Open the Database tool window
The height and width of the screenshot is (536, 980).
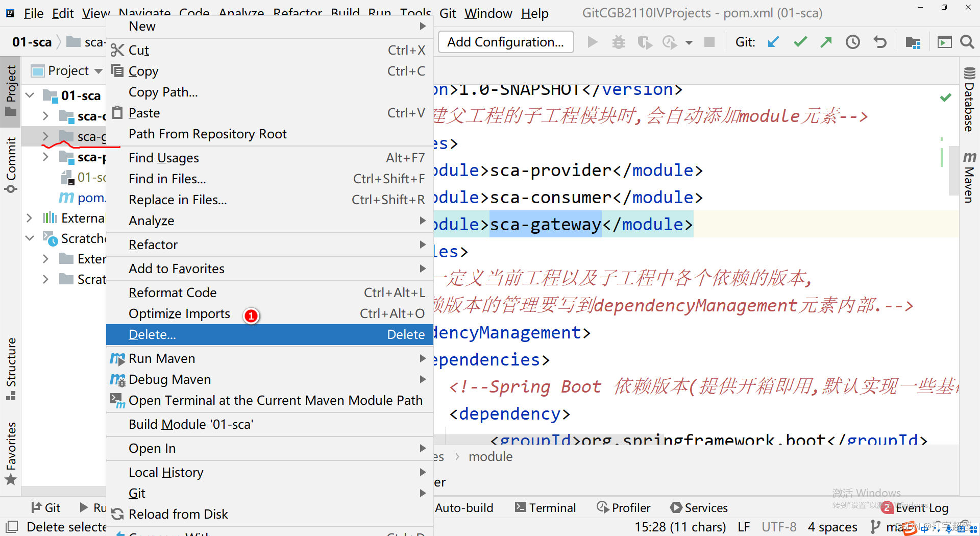tap(969, 100)
